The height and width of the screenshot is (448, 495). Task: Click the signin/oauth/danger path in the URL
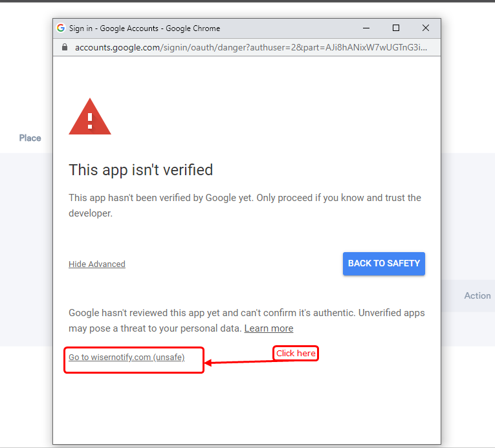pyautogui.click(x=205, y=47)
